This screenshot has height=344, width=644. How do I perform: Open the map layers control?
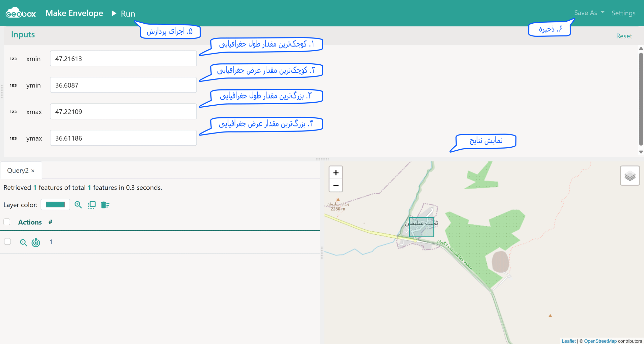(x=630, y=176)
